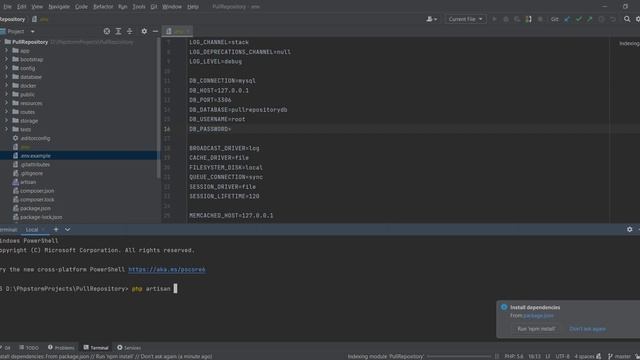Click Collapse All in Project panel
The height and width of the screenshot is (360, 640).
[129, 31]
